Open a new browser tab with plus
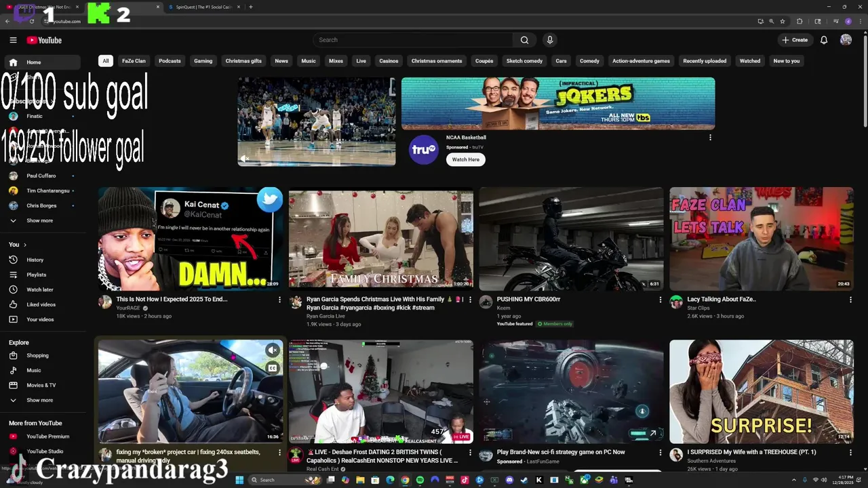Screen dimensions: 868x488 click(251, 7)
